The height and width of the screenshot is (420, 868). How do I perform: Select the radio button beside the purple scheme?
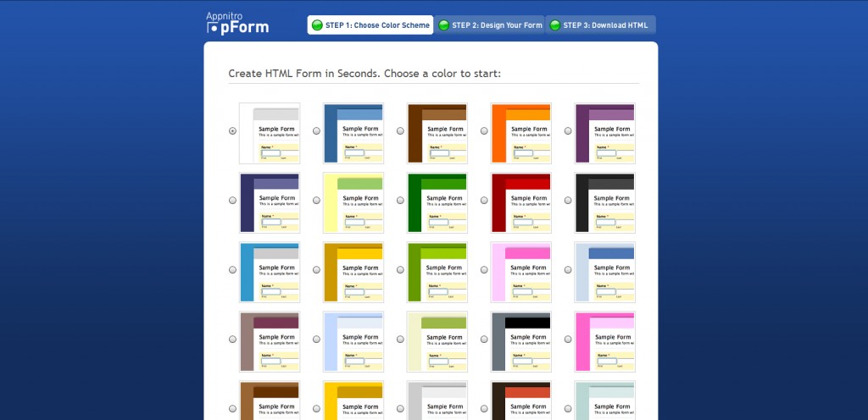pyautogui.click(x=568, y=131)
